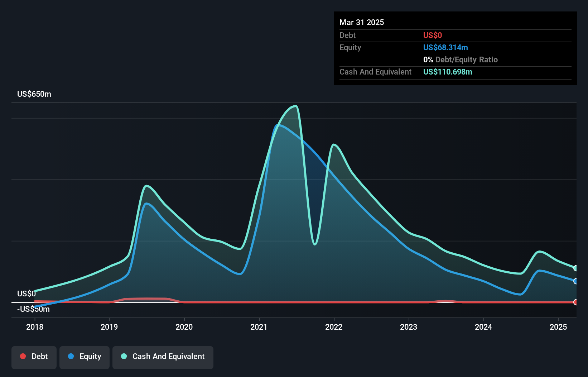Click the red Debt legend dot
This screenshot has height=377, width=588.
[x=23, y=356]
